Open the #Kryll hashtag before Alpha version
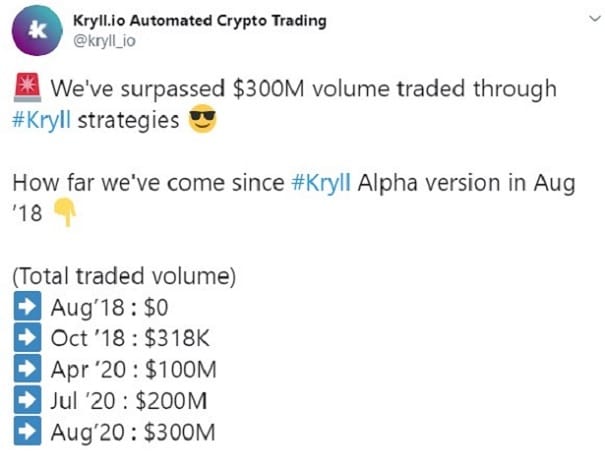This screenshot has width=605, height=465. tap(321, 183)
